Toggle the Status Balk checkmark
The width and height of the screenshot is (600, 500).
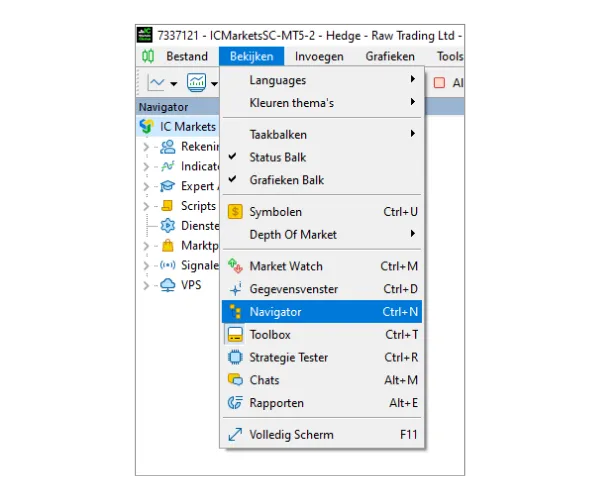point(233,157)
